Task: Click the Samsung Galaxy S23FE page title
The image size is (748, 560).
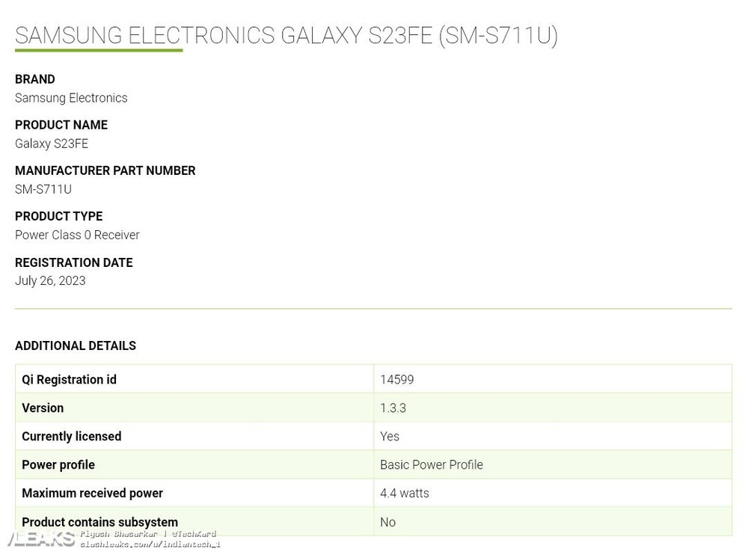Action: (x=286, y=36)
